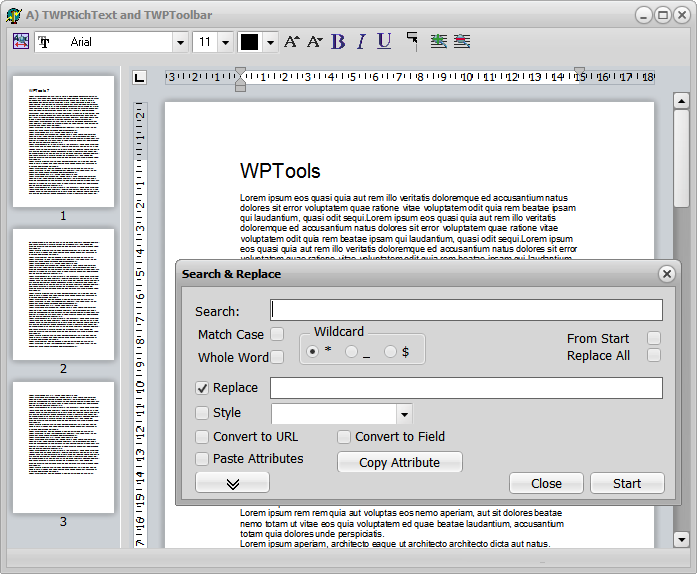Select the page 2 thumbnail
Image resolution: width=697 pixels, height=574 pixels.
coord(63,294)
